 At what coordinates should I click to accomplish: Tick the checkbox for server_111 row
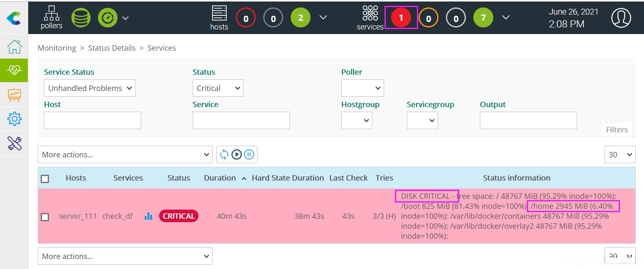click(45, 217)
